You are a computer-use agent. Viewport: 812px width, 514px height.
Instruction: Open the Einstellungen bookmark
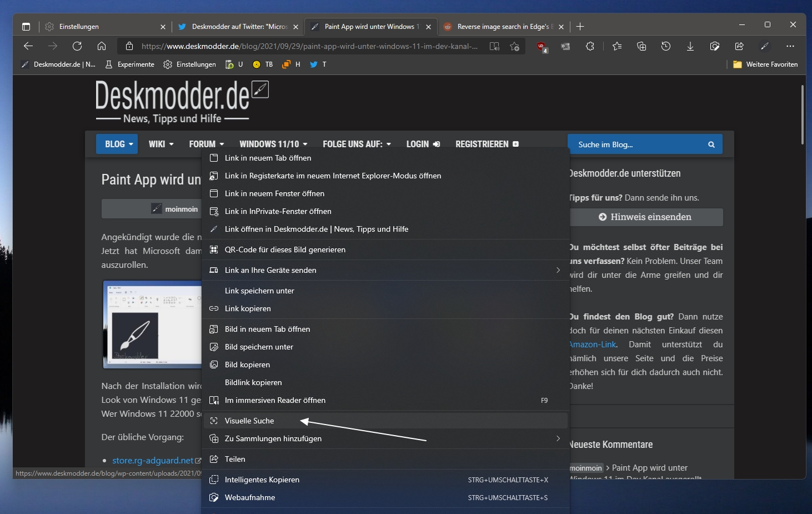coord(189,64)
